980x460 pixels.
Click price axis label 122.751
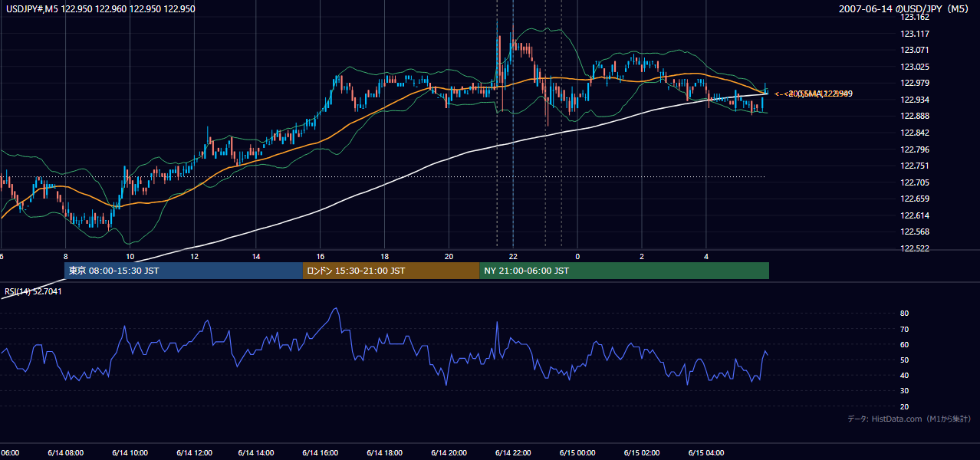point(915,166)
